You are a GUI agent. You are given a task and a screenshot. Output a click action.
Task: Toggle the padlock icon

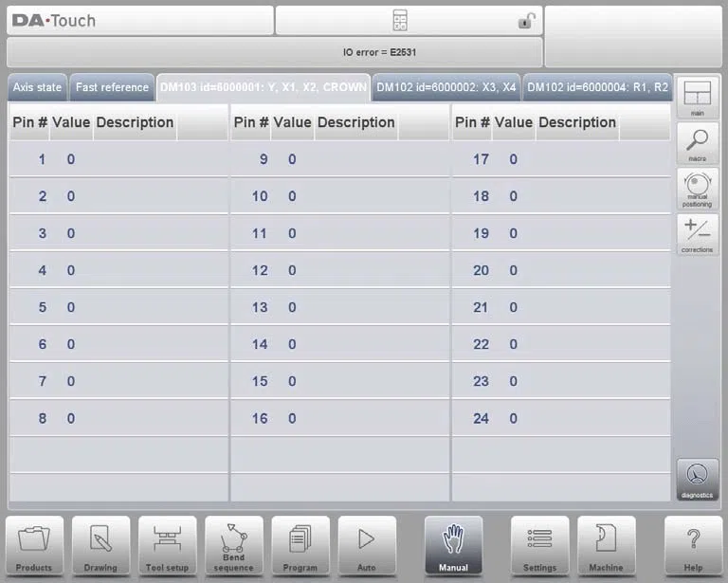pyautogui.click(x=526, y=21)
